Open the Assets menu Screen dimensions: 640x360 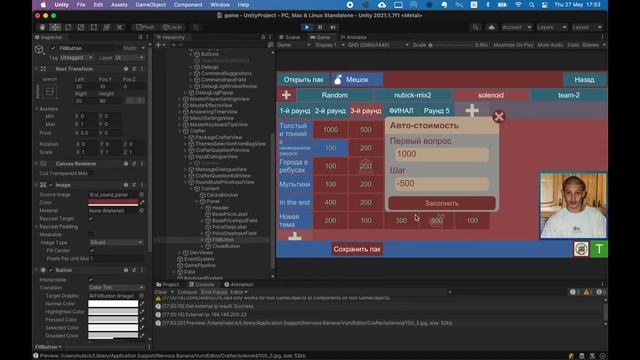click(119, 5)
